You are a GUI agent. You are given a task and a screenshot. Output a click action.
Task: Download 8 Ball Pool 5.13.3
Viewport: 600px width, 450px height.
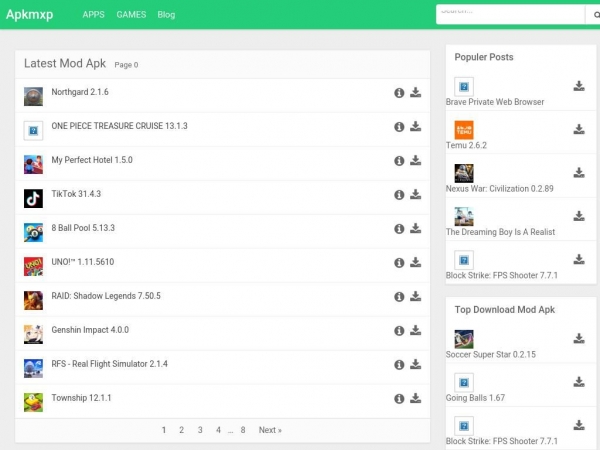(416, 228)
